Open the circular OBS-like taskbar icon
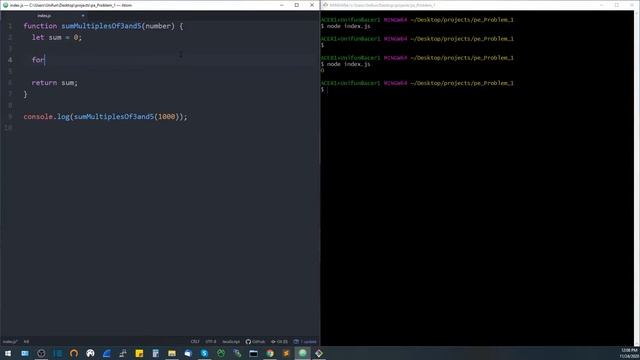 pos(41,353)
